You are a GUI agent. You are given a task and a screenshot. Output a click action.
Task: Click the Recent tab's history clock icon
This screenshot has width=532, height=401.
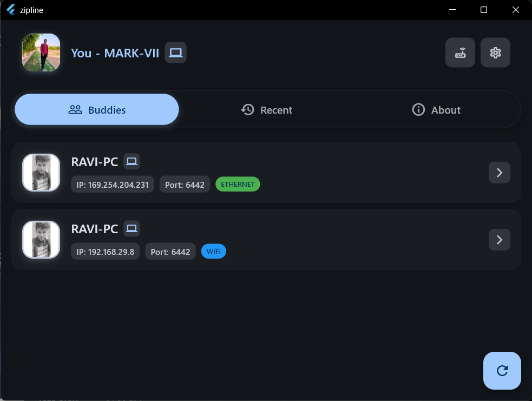[247, 110]
